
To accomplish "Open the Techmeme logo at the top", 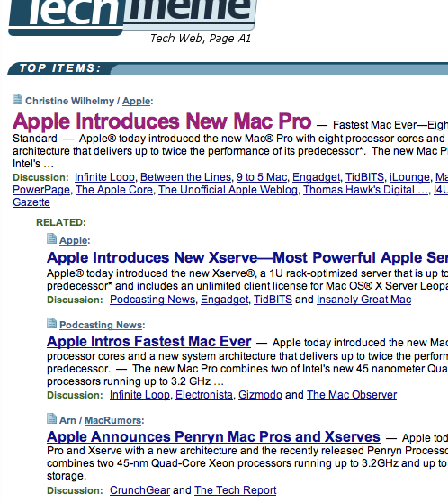I will pos(132,17).
